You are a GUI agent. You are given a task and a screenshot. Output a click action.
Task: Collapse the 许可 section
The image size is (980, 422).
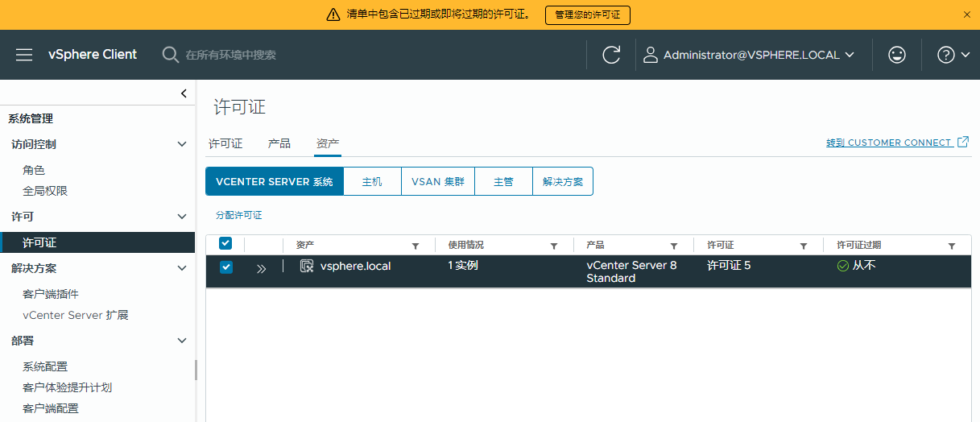click(182, 217)
